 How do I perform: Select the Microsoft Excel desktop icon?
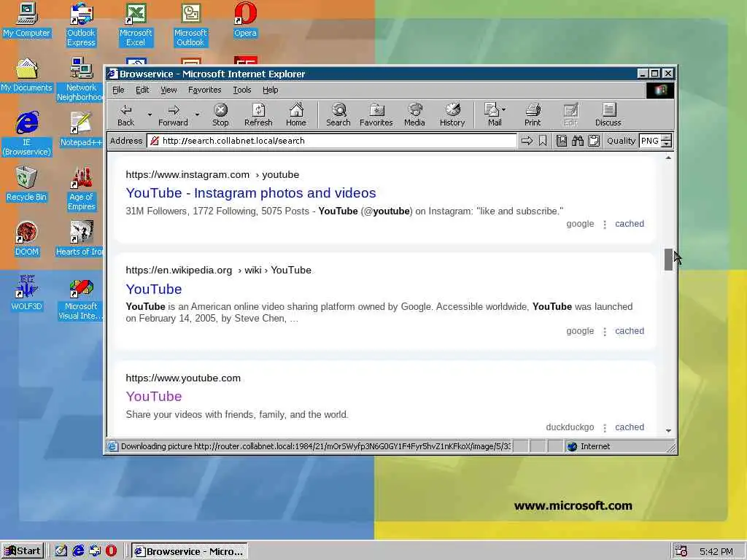136,25
